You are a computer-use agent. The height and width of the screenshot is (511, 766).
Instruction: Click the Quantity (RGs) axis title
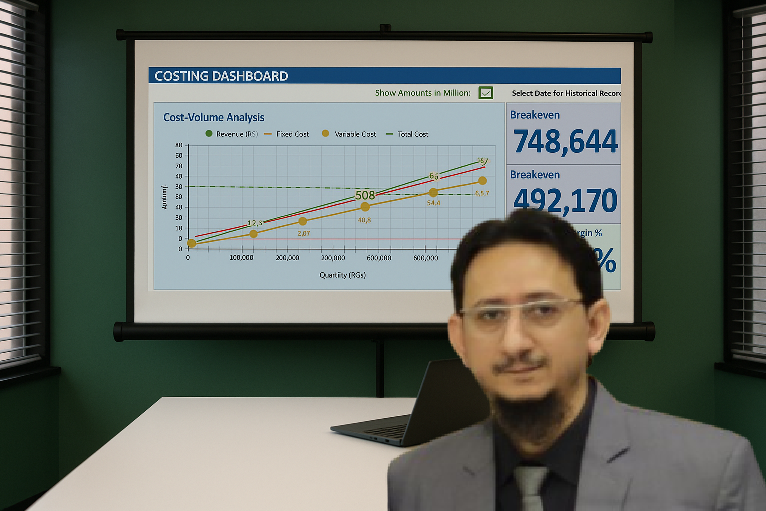pyautogui.click(x=342, y=274)
